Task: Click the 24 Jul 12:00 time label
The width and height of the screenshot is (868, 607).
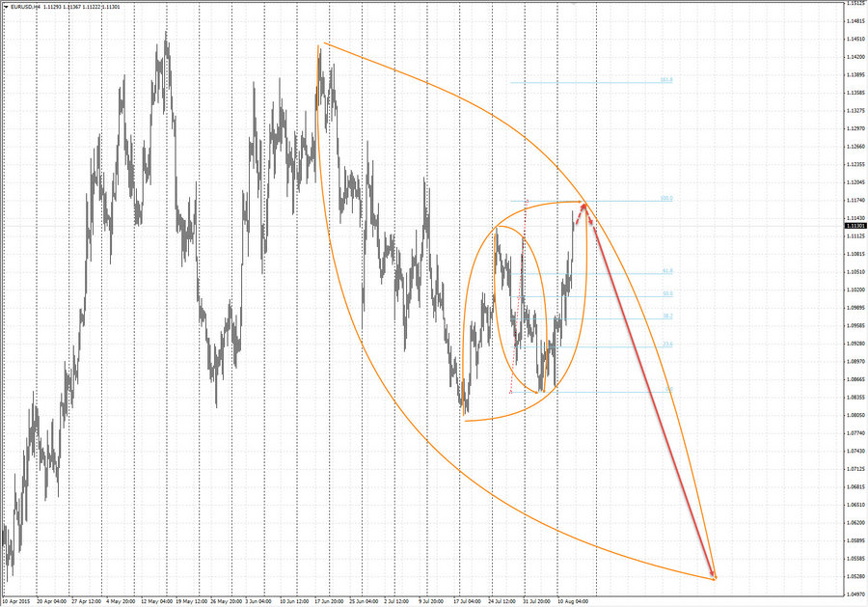Action: coord(502,601)
